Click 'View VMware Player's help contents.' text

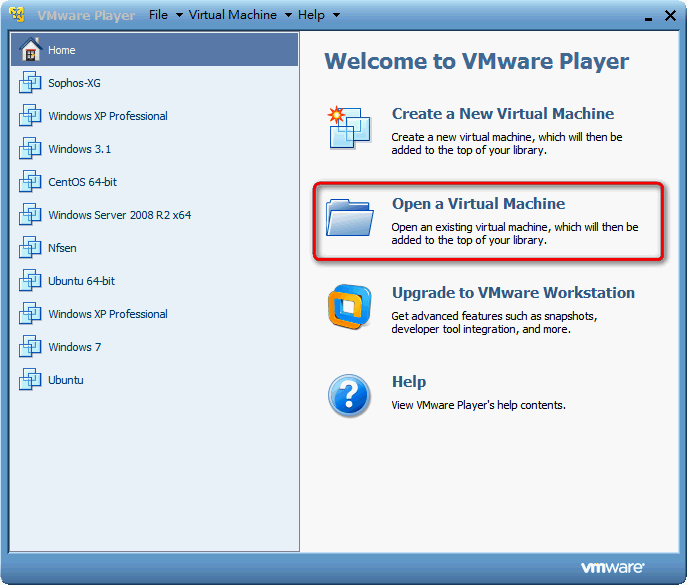[x=478, y=405]
